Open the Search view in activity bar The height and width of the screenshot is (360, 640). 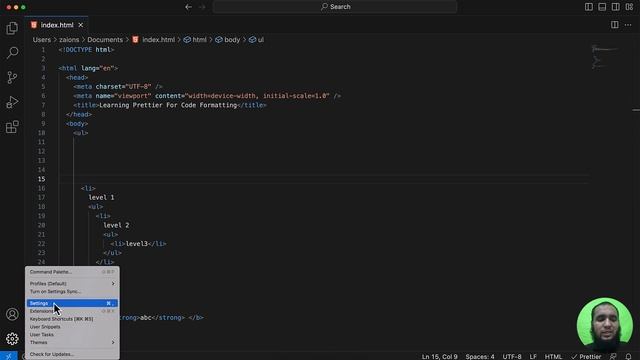tap(12, 53)
